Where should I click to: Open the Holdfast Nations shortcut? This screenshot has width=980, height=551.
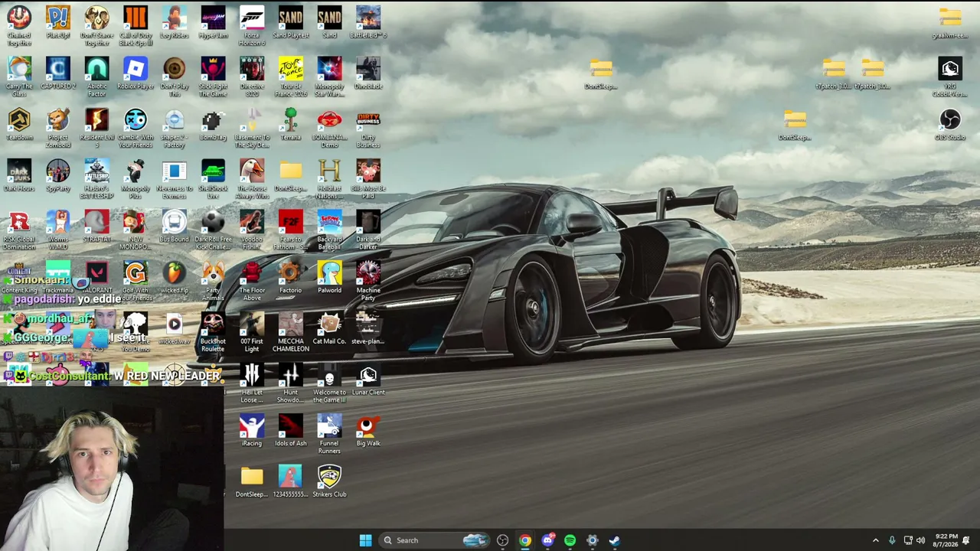point(329,178)
